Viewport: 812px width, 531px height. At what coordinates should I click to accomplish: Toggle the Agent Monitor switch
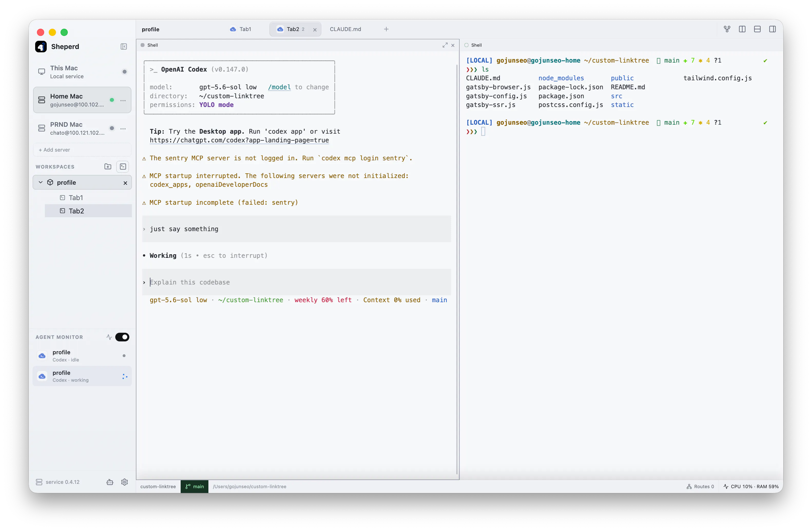(x=122, y=337)
